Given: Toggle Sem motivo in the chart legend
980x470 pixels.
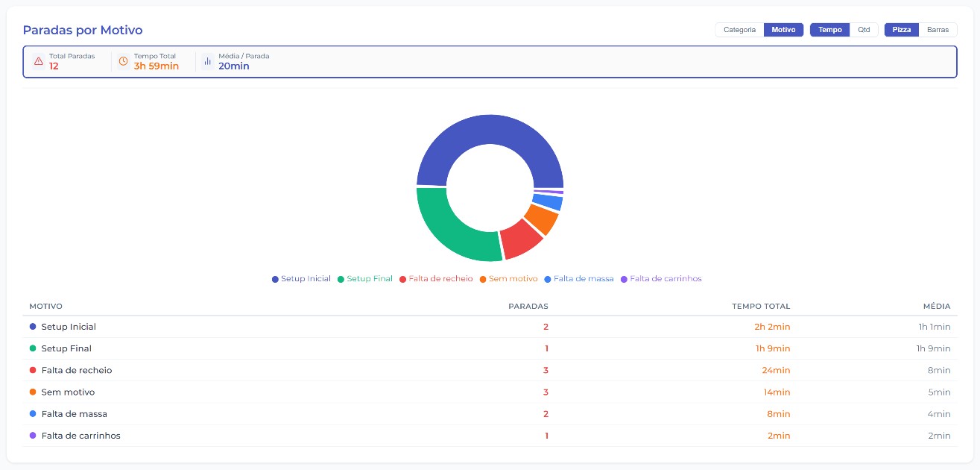Looking at the screenshot, I should pos(508,279).
